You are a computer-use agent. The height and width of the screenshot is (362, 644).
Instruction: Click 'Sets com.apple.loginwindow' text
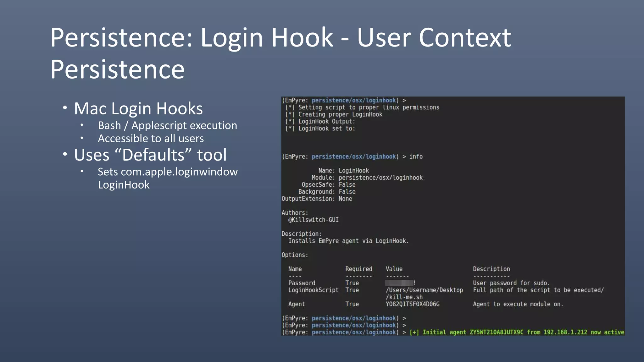tap(168, 172)
